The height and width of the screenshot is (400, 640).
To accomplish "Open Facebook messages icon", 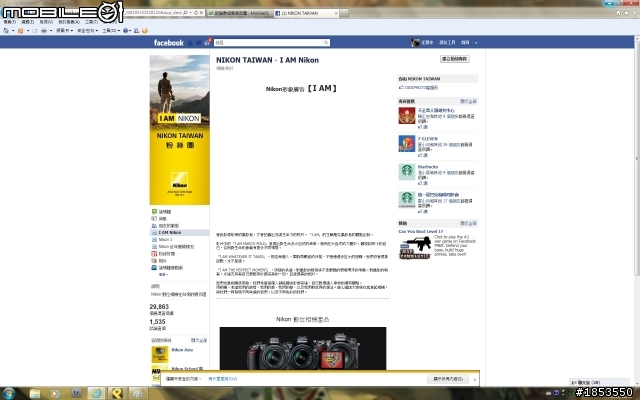I will tap(199, 42).
